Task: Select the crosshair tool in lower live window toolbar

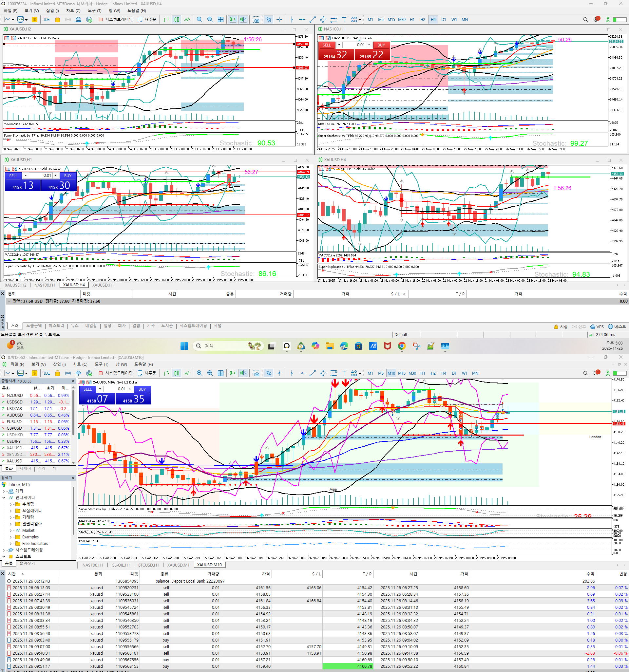Action: click(x=279, y=373)
